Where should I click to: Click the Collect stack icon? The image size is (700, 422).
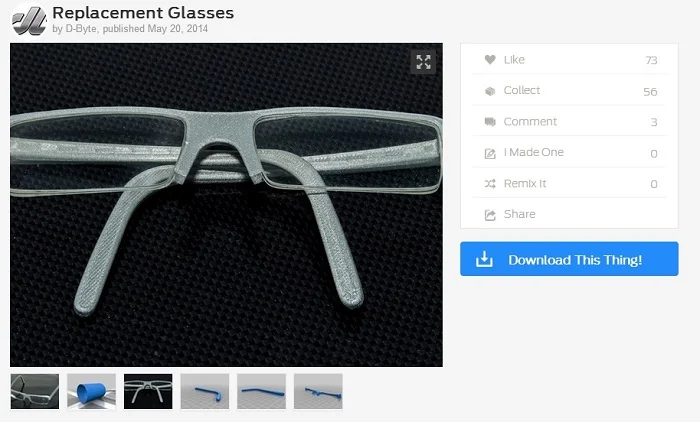point(490,91)
